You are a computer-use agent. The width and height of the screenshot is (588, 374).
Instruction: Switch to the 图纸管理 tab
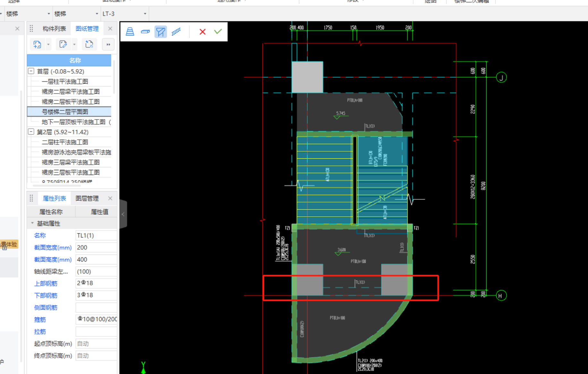tap(87, 29)
